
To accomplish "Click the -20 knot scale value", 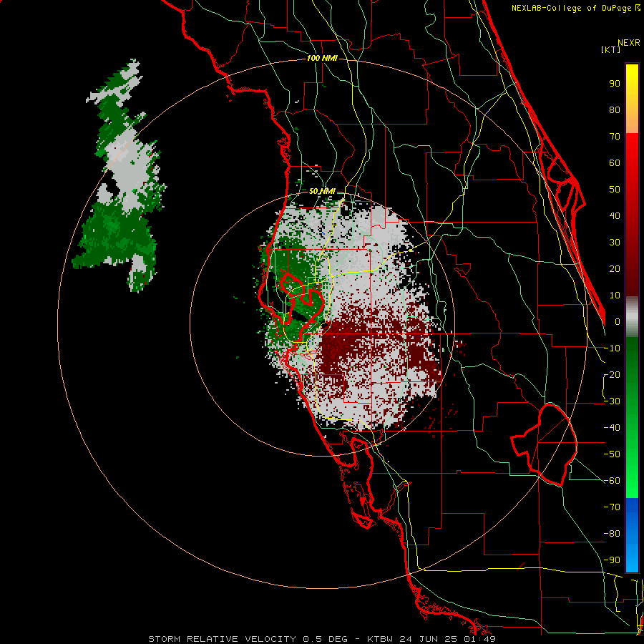I will pos(612,374).
